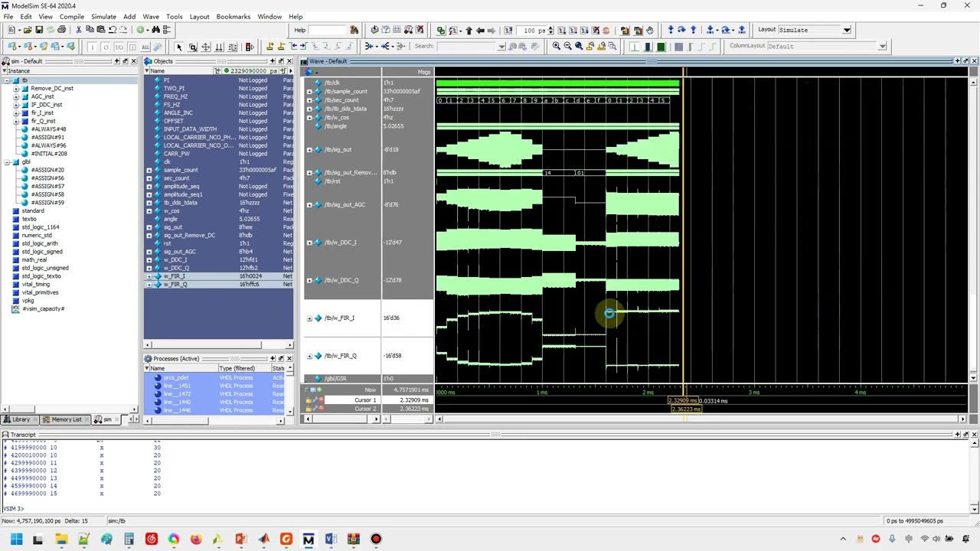
Task: Click the Step Over curved arrow icon
Action: (x=681, y=30)
